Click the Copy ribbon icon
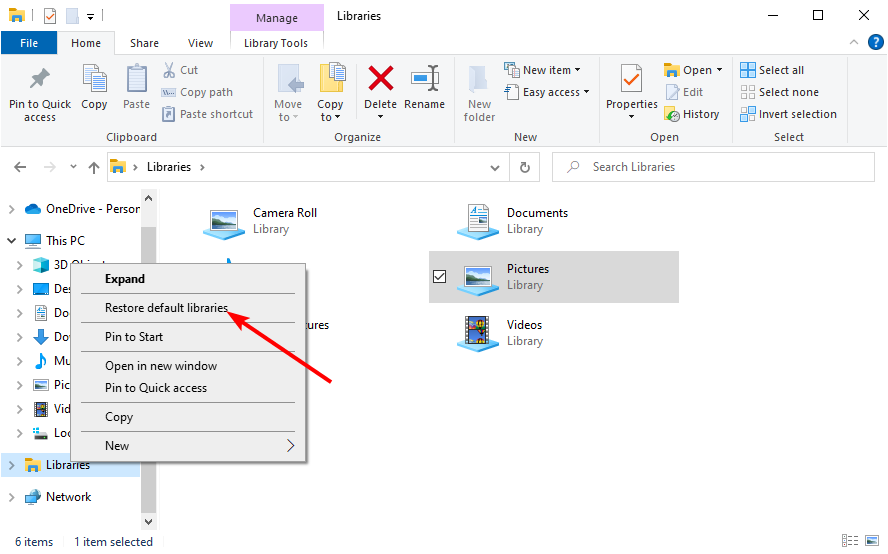 click(x=94, y=79)
